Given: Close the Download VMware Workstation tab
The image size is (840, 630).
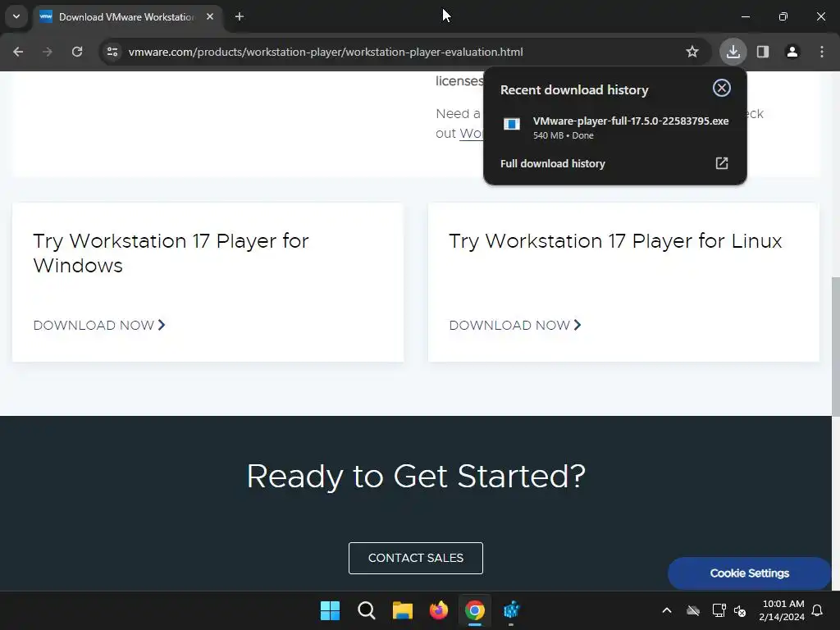Looking at the screenshot, I should (210, 16).
